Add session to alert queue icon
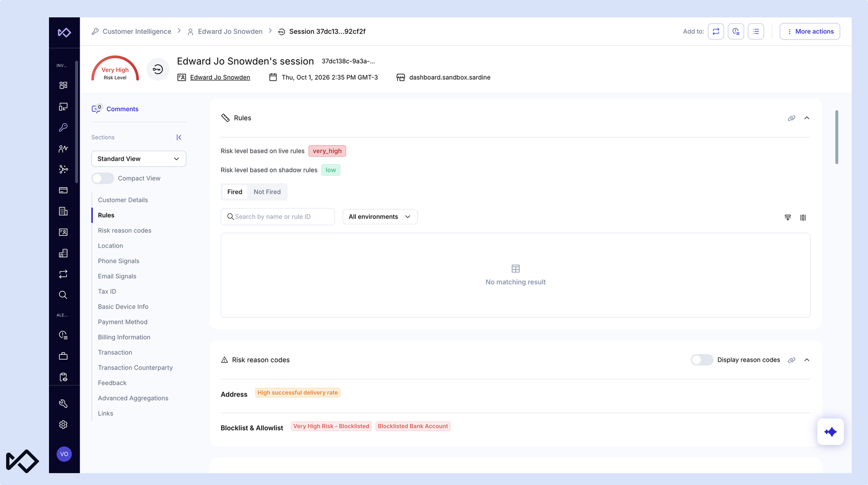 point(736,31)
